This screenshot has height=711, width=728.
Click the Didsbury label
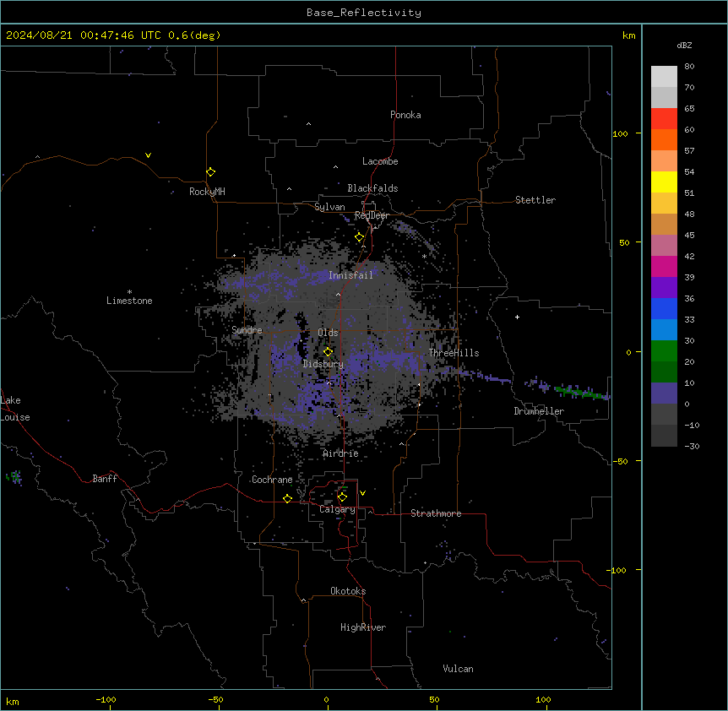pos(323,364)
